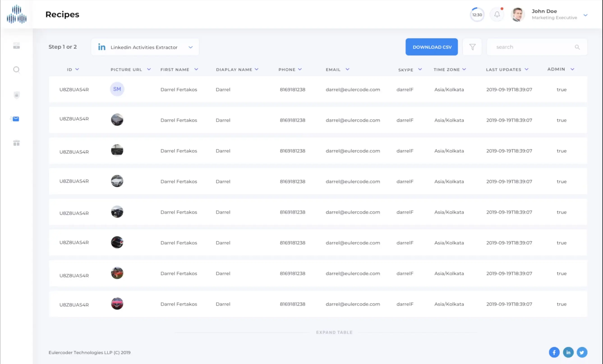The height and width of the screenshot is (364, 603).
Task: Click the lock shield sidebar icon
Action: pyautogui.click(x=16, y=95)
